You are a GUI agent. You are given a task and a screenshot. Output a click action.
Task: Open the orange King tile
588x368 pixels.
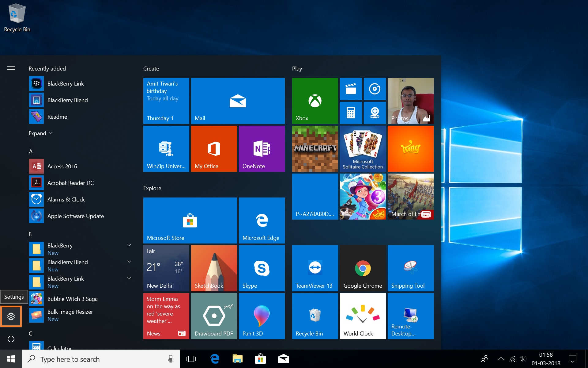(x=411, y=149)
